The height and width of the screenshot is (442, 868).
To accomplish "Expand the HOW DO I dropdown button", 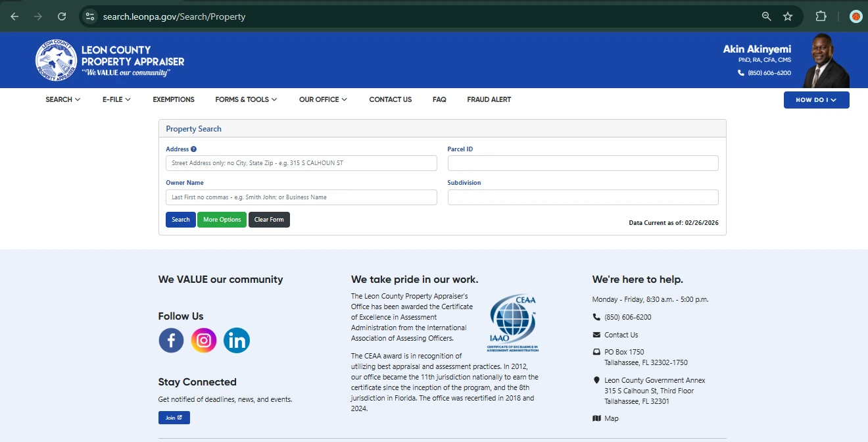I will point(816,100).
